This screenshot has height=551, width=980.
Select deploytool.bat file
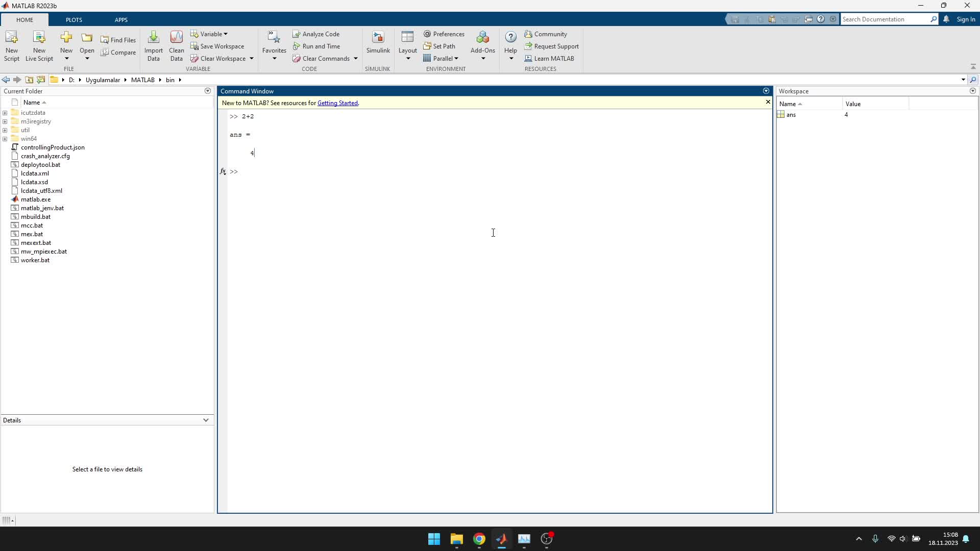(x=40, y=165)
